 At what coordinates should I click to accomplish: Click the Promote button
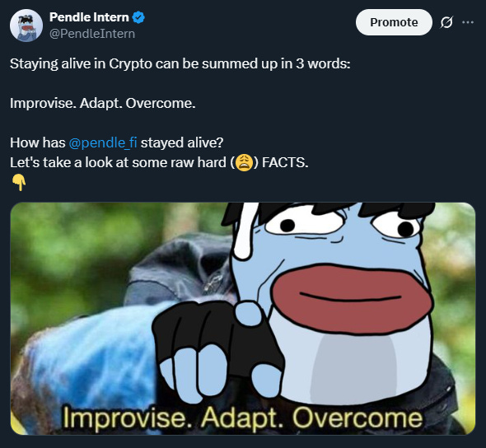pos(394,22)
